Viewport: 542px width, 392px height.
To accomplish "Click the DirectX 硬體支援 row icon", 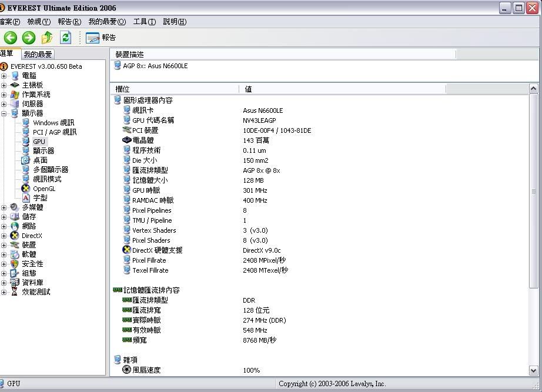I will 127,250.
